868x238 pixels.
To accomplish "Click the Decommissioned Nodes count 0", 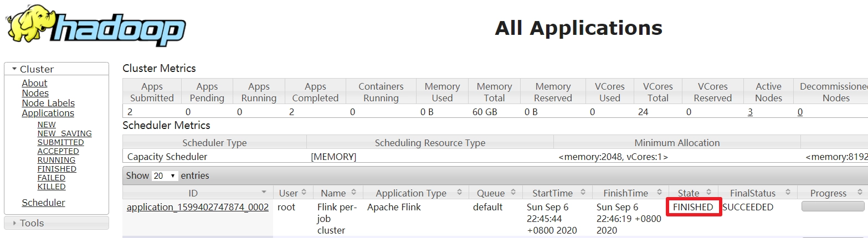I will [800, 112].
